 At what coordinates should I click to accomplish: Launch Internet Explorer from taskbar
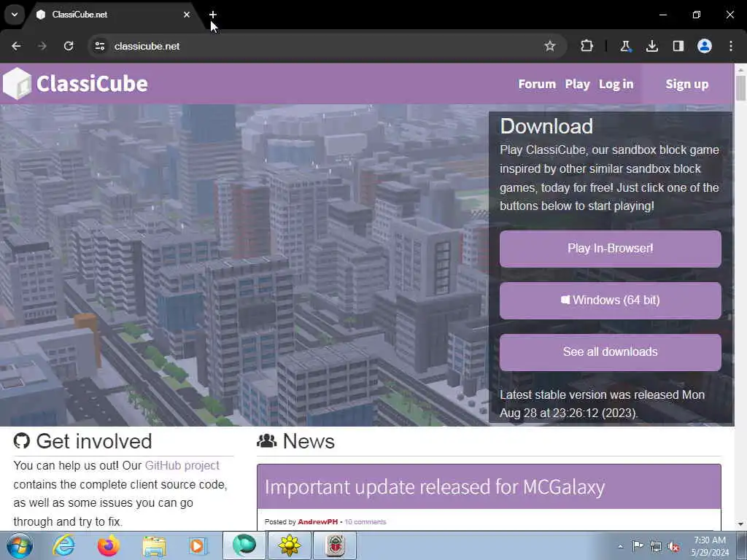click(64, 545)
